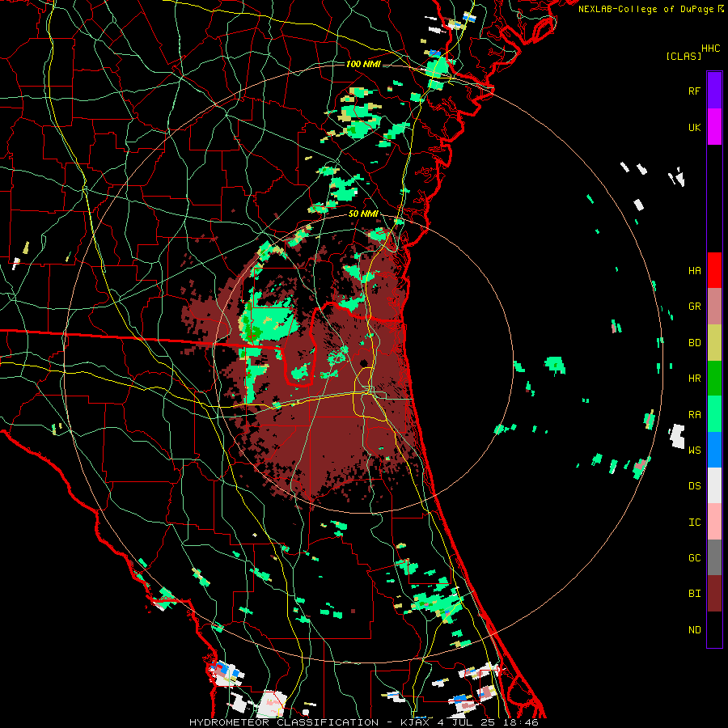Viewport: 728px width, 728px height.
Task: Click the RA legend label
Action: click(694, 414)
